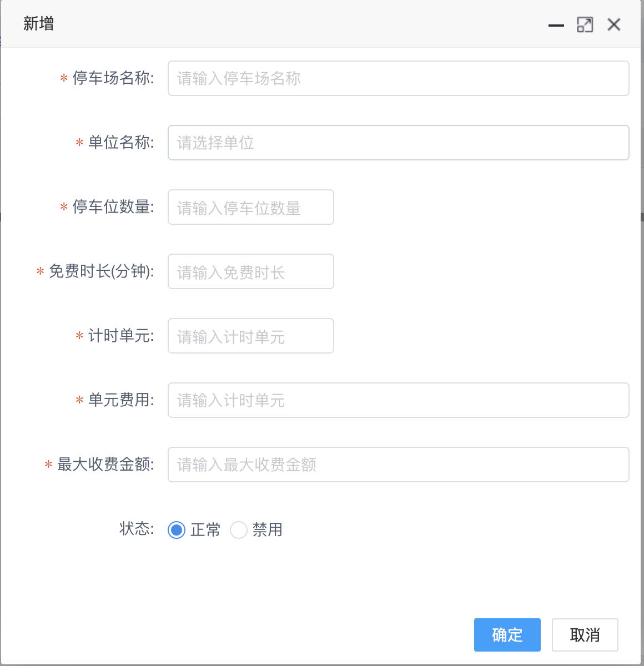Focus the 单元费用 input field
The height and width of the screenshot is (666, 644).
tap(398, 400)
